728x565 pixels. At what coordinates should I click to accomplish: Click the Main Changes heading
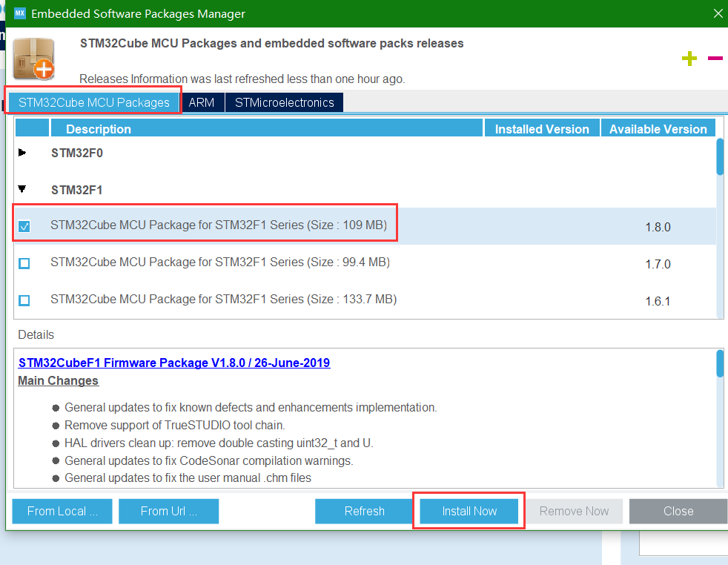58,380
